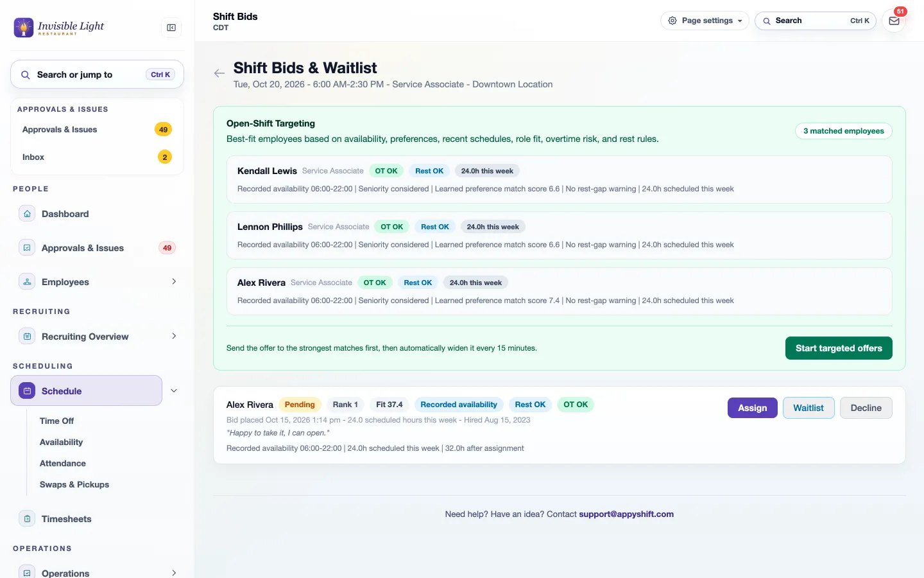
Task: Click the Recruiting Overview icon
Action: tap(27, 337)
